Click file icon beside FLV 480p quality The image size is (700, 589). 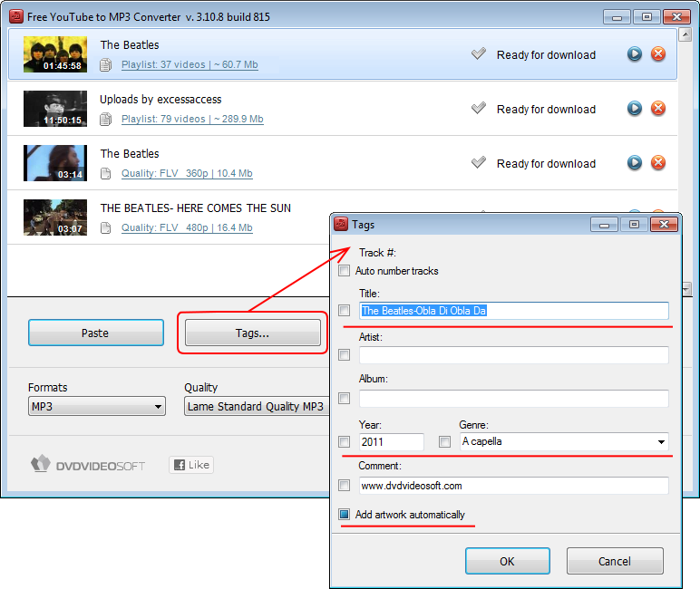click(106, 228)
